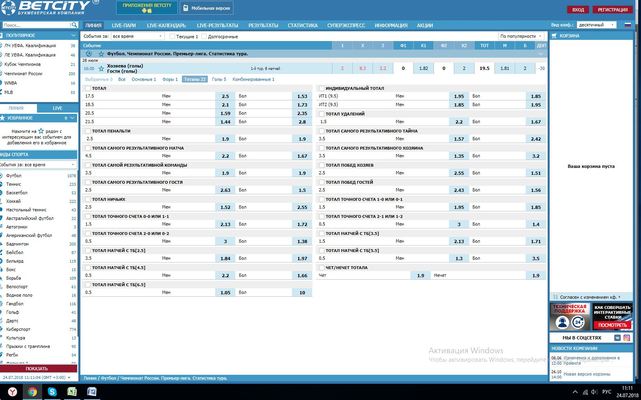641x400 pixels.
Task: Open the Техническая поддержка banner
Action: coord(570,317)
